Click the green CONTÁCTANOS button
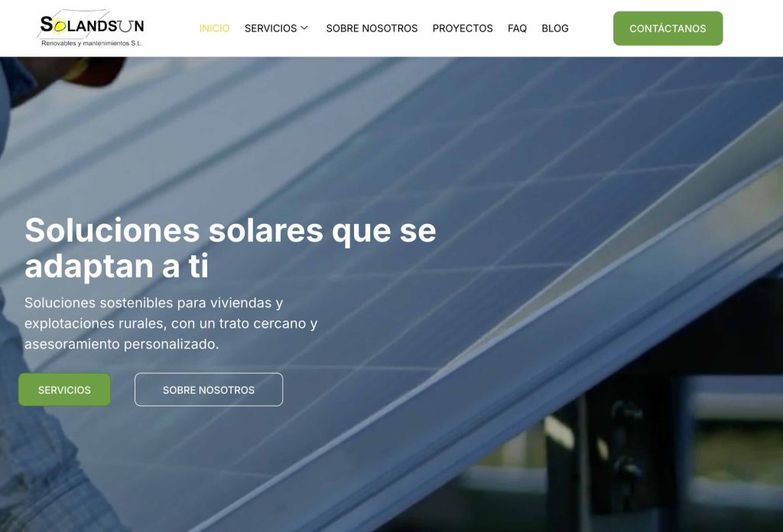The image size is (783, 532). point(668,28)
